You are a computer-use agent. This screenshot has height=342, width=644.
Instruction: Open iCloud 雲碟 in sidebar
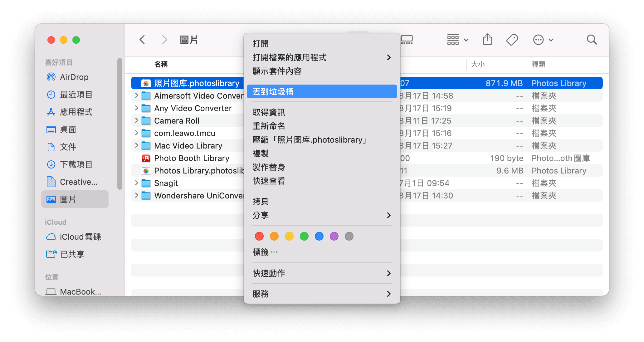coord(80,237)
